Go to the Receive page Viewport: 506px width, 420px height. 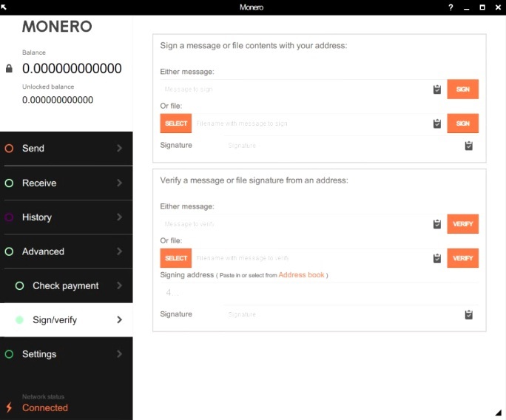tap(66, 183)
